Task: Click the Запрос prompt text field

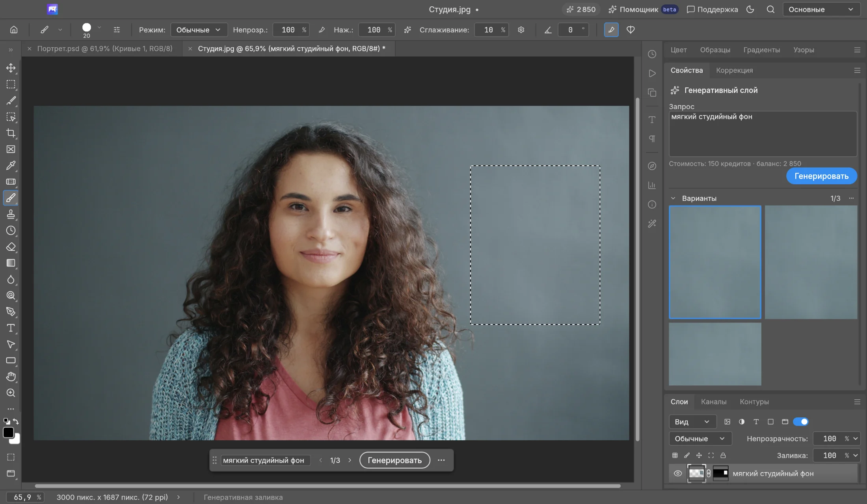Action: [x=763, y=134]
